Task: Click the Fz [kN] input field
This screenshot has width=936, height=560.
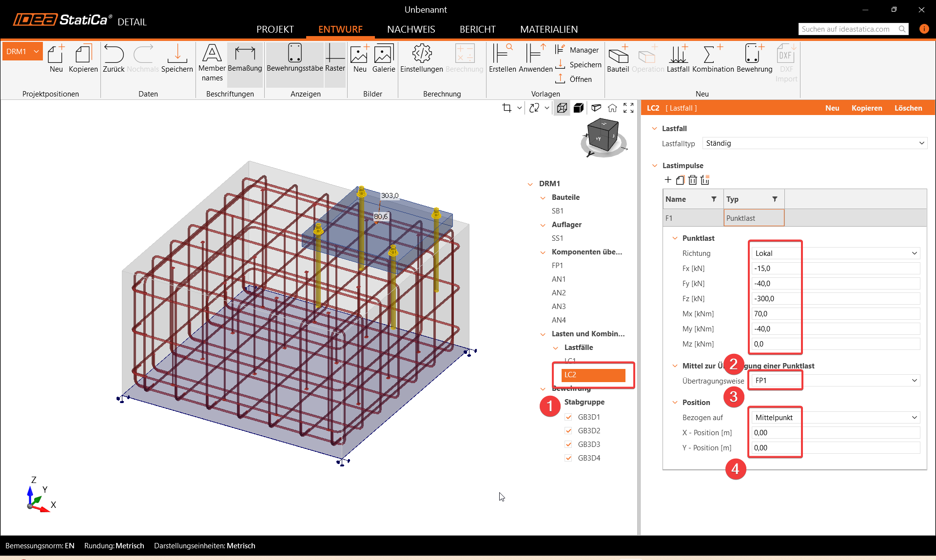Action: tap(836, 299)
